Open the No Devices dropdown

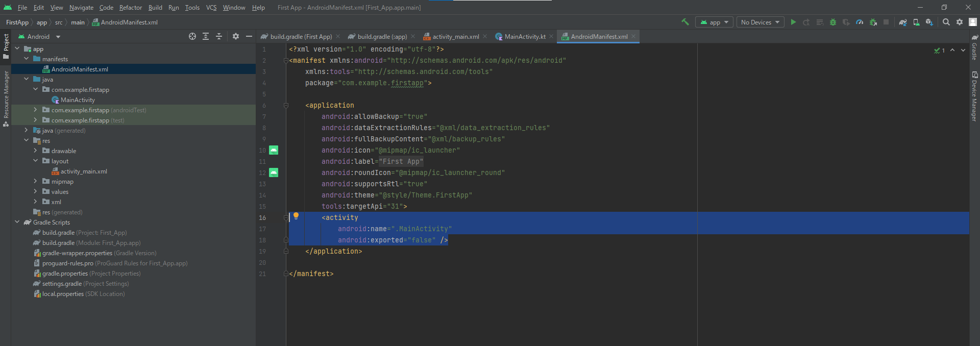pos(761,22)
